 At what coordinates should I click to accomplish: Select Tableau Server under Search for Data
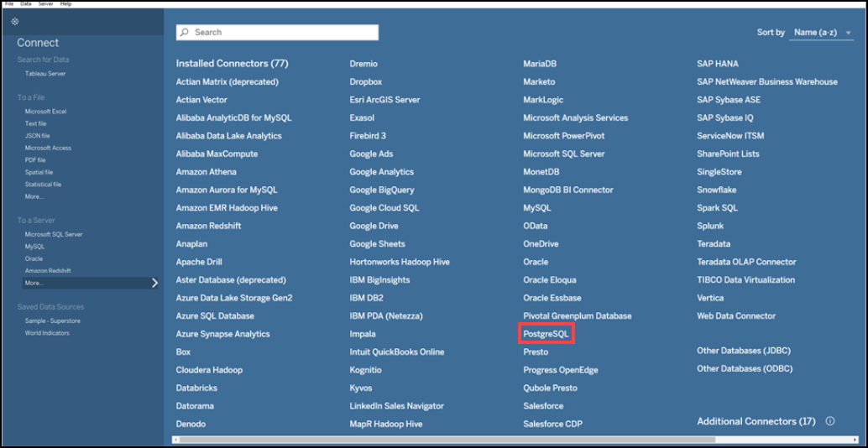[x=46, y=74]
